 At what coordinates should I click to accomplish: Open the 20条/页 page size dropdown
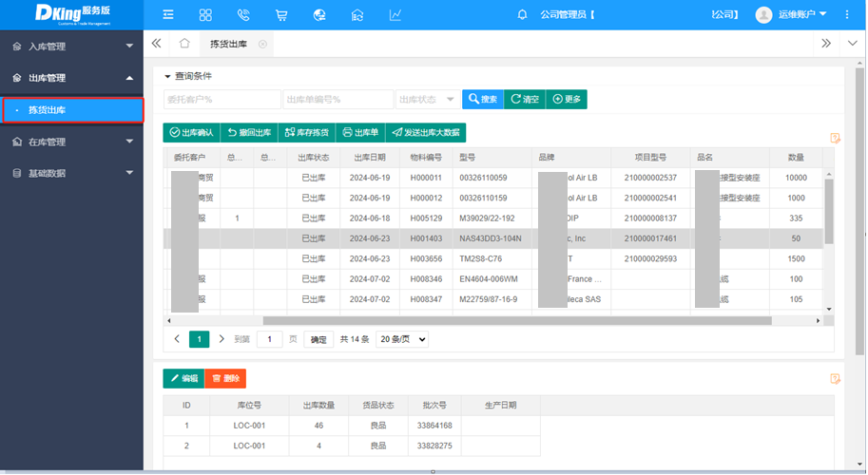pos(402,339)
